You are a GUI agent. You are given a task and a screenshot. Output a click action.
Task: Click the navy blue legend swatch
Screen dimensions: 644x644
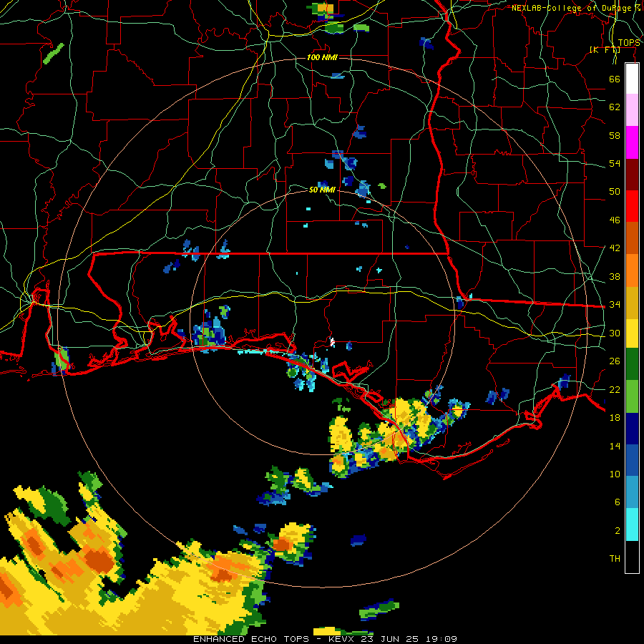632,429
